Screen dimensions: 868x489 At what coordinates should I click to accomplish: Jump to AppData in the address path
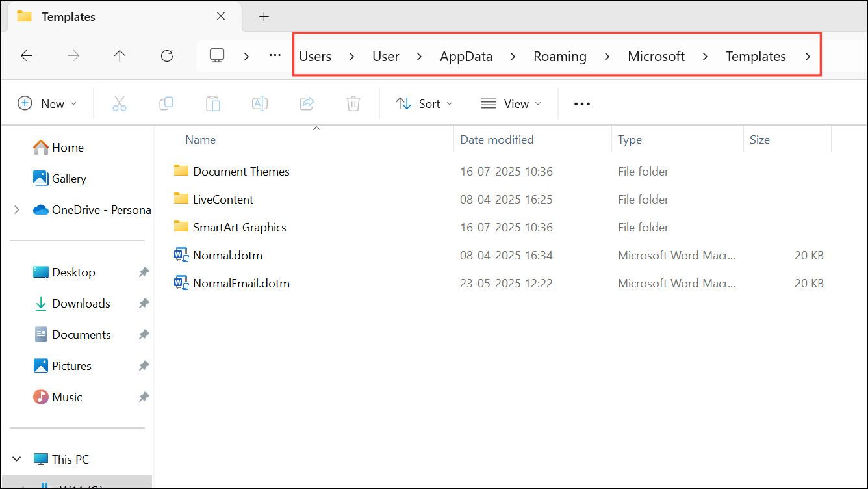[x=466, y=57]
